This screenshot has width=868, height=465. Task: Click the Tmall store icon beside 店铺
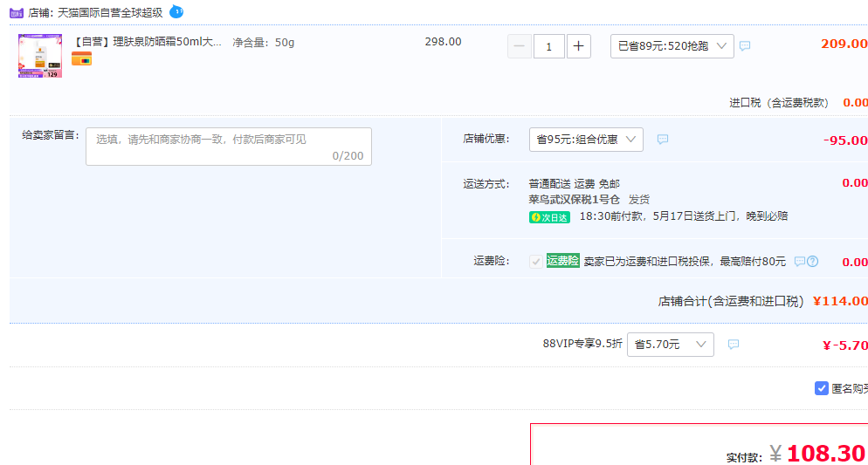pyautogui.click(x=17, y=13)
